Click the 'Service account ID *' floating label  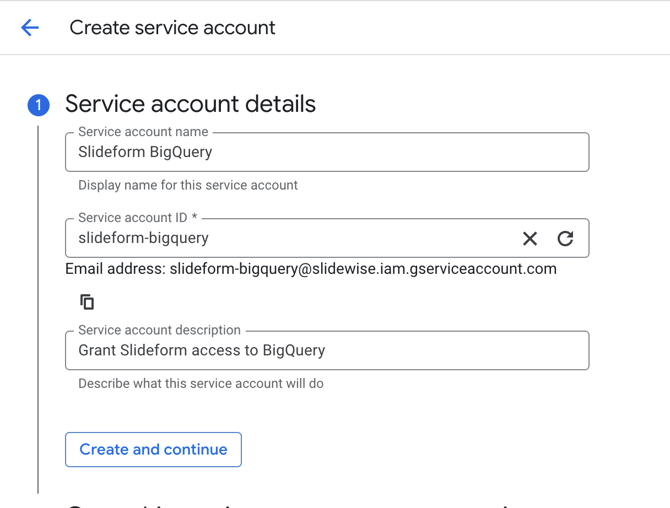(x=138, y=218)
